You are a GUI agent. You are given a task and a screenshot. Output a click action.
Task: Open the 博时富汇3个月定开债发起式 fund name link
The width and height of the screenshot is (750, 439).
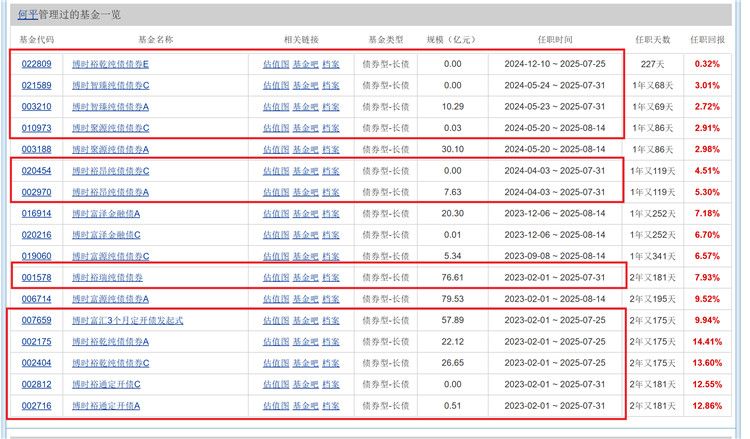128,320
